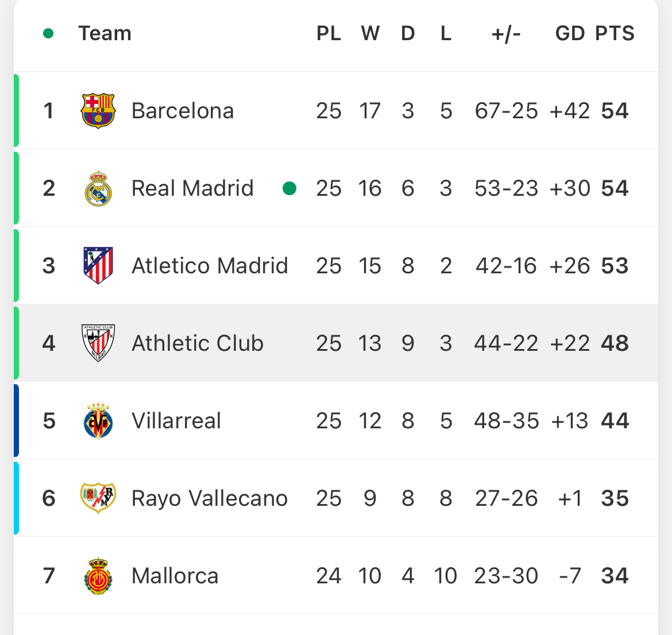The height and width of the screenshot is (635, 672).
Task: Click the Atletico Madrid club crest
Action: (98, 265)
